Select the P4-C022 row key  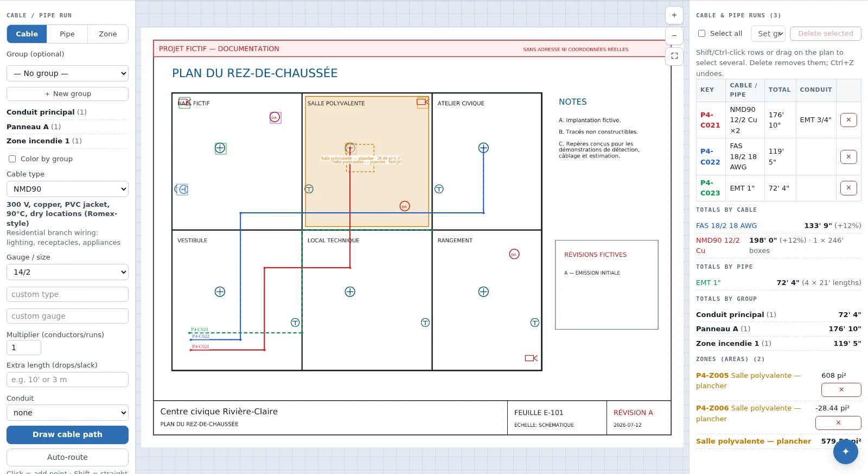710,156
